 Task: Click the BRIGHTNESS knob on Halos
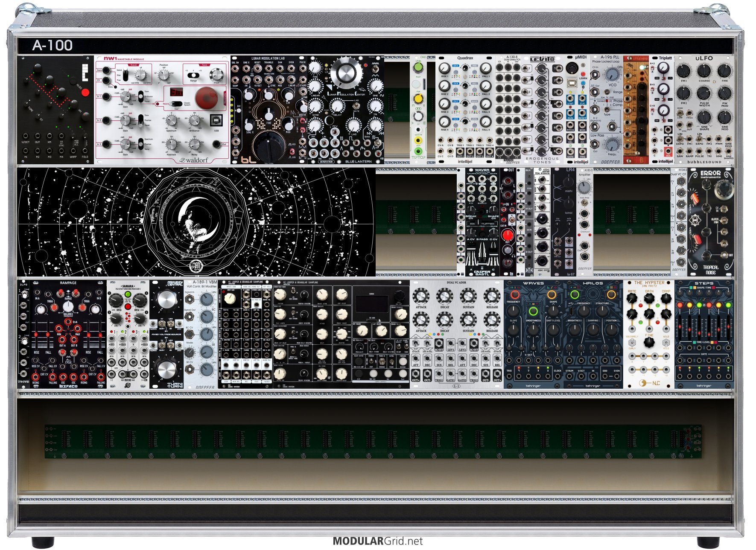(x=575, y=330)
